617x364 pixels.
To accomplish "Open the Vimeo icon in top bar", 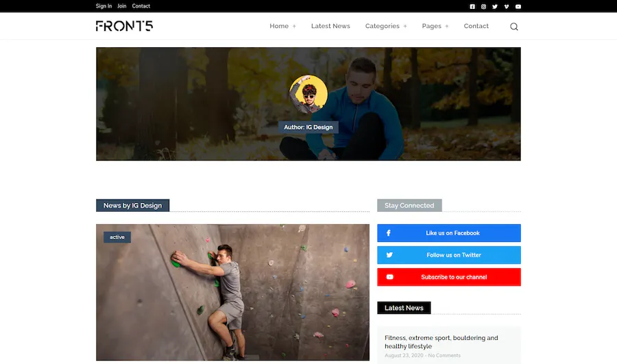I will point(507,6).
